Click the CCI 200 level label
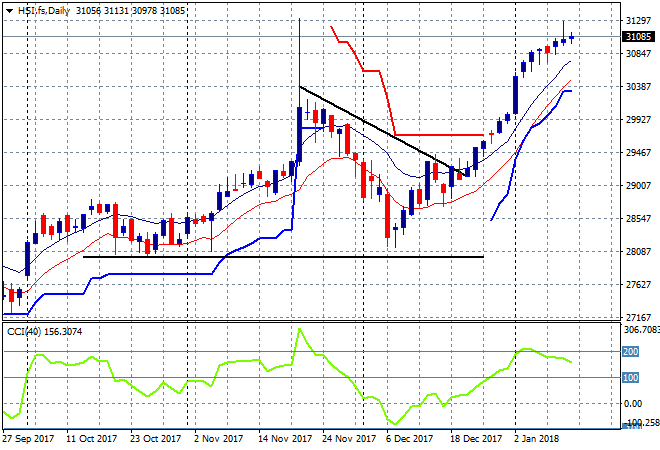The width and height of the screenshot is (660, 450). (x=631, y=351)
